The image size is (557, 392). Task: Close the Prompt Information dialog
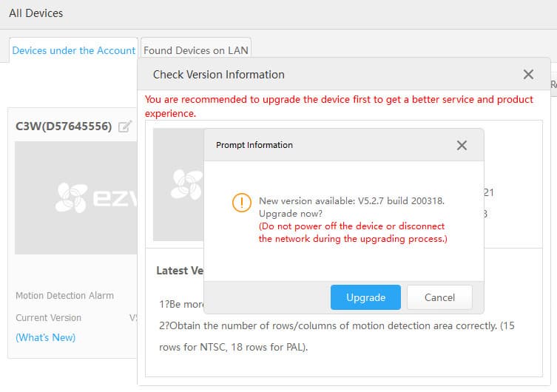(x=462, y=145)
